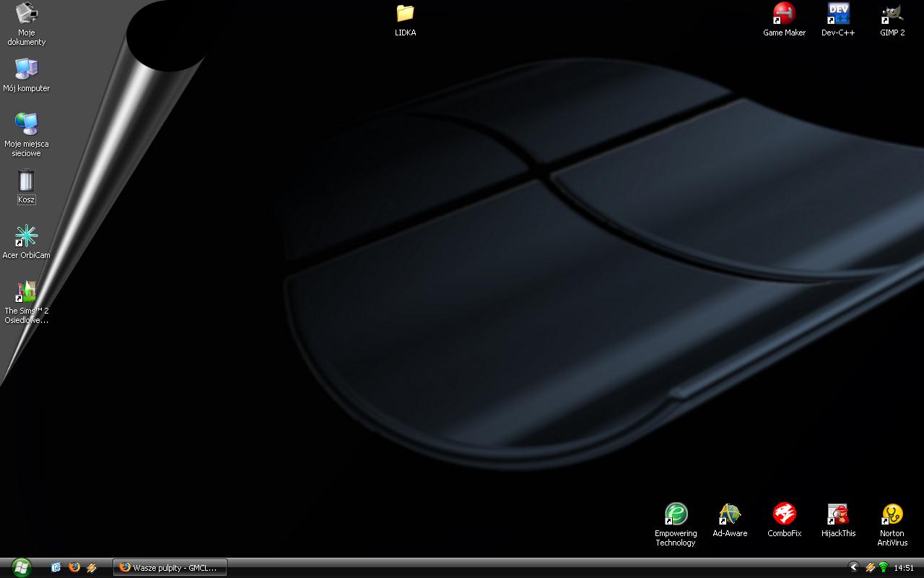
Task: Click the Kosz recycle bin icon
Action: click(x=27, y=181)
